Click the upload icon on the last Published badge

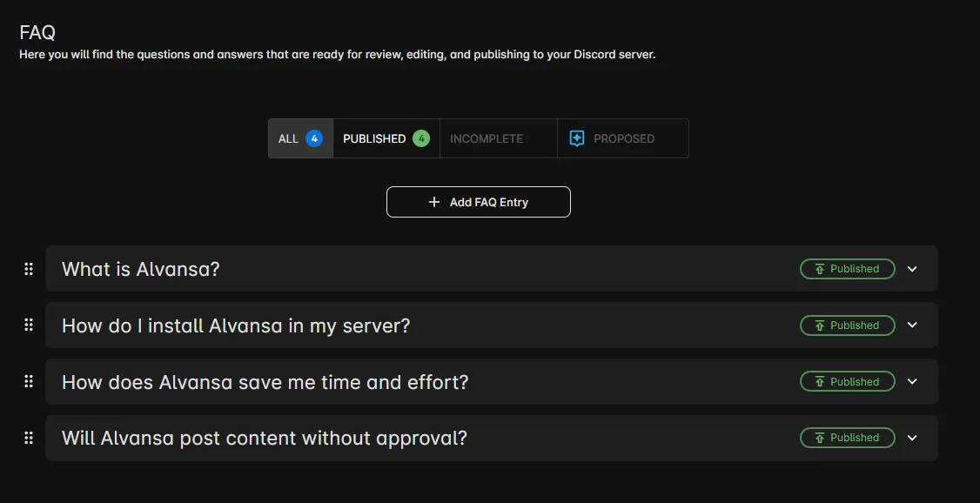coord(819,438)
